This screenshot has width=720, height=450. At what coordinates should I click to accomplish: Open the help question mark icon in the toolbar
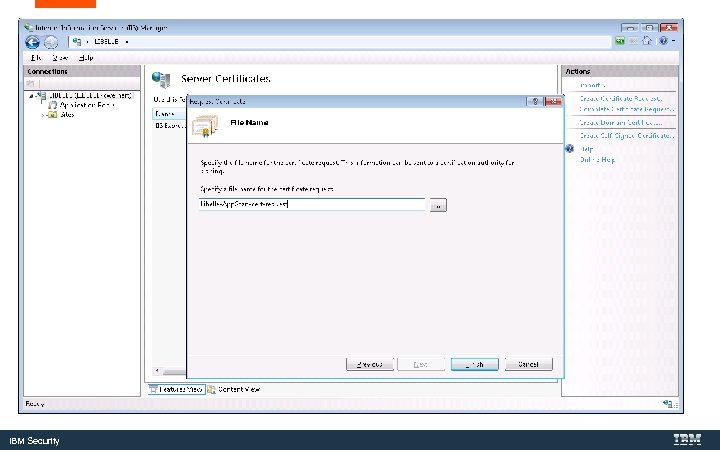tap(663, 41)
